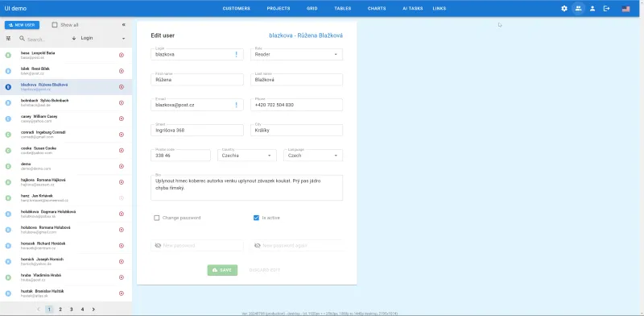Click the logout icon in the top bar

tap(606, 8)
